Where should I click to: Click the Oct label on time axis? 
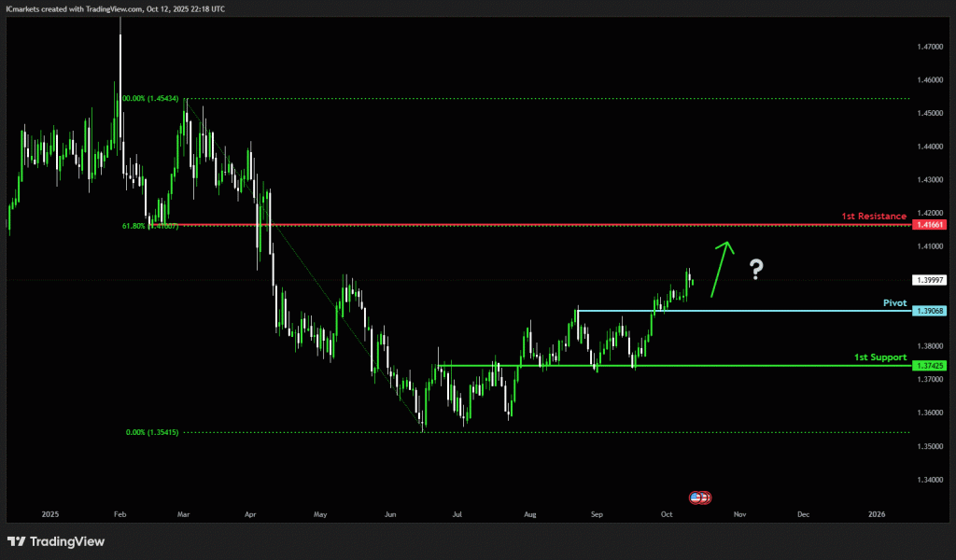point(667,514)
